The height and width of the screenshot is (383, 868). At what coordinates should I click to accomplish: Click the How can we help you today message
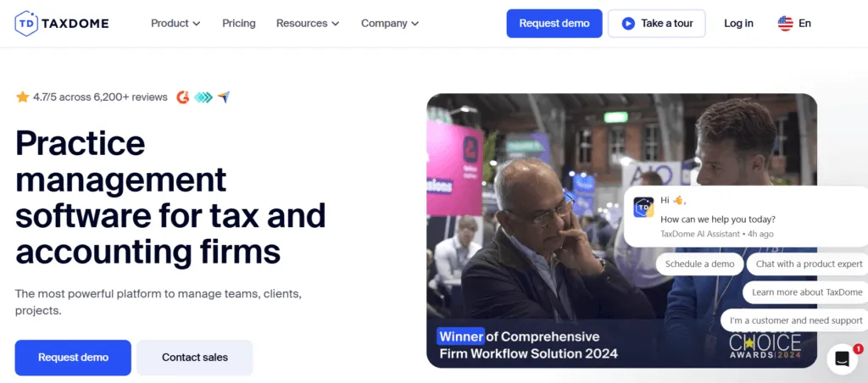pyautogui.click(x=718, y=219)
